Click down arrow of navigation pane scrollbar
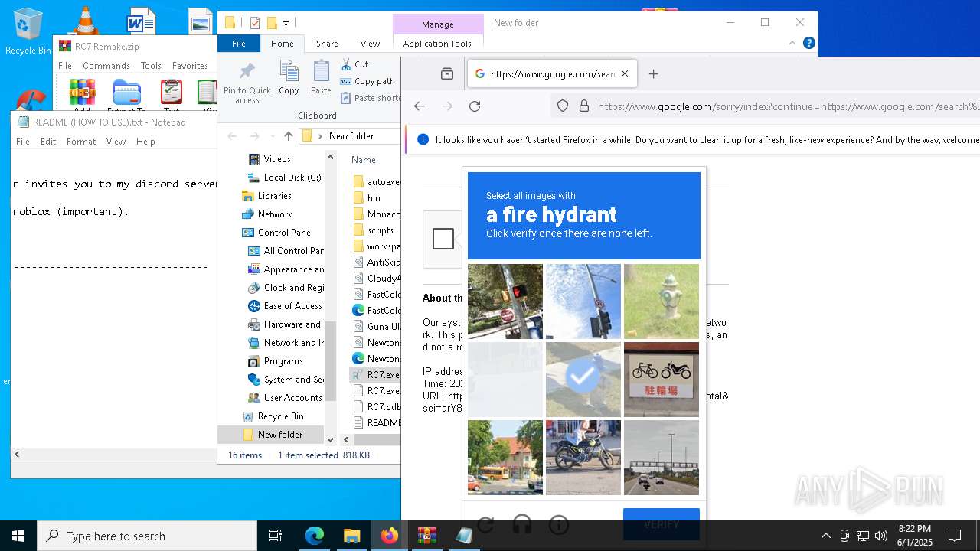Image resolution: width=980 pixels, height=551 pixels. 331,439
